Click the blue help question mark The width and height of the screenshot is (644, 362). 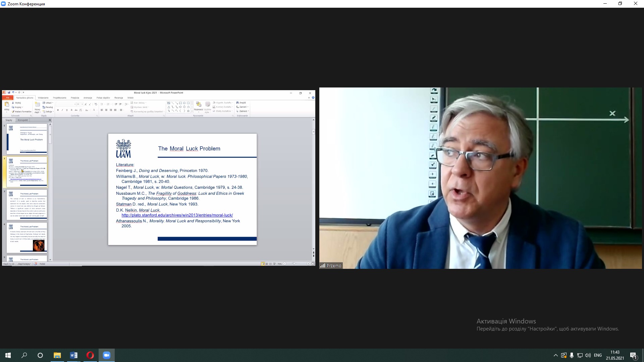pos(313,98)
